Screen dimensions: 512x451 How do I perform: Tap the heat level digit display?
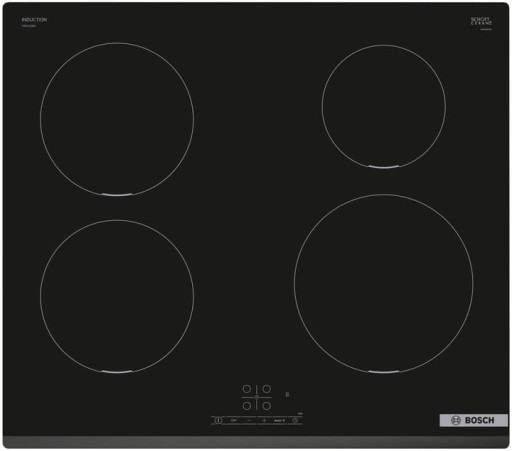pyautogui.click(x=287, y=394)
